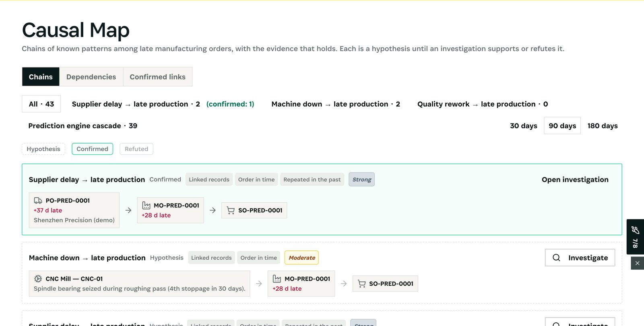The image size is (644, 326).
Task: Click the magnifier icon in the Machine down Investigate button
Action: point(556,258)
